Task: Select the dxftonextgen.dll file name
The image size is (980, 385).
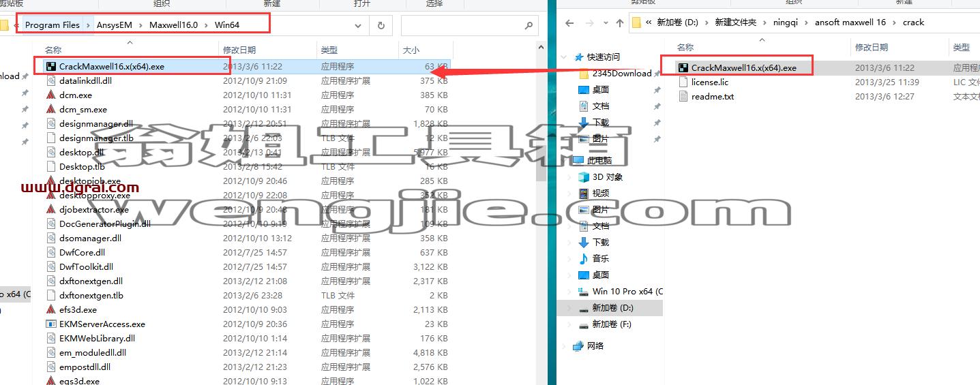Action: pyautogui.click(x=91, y=281)
